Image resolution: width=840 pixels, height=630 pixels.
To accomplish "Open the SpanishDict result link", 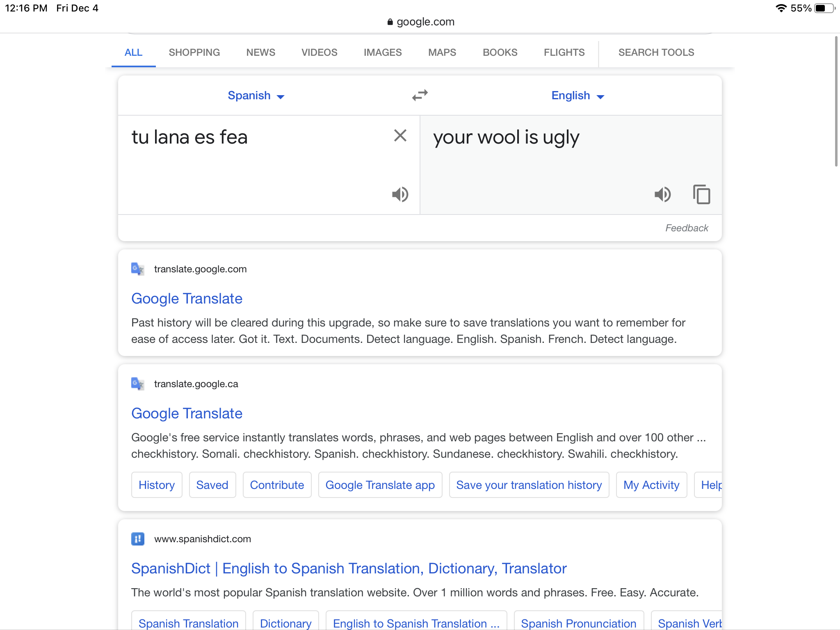I will pyautogui.click(x=349, y=568).
